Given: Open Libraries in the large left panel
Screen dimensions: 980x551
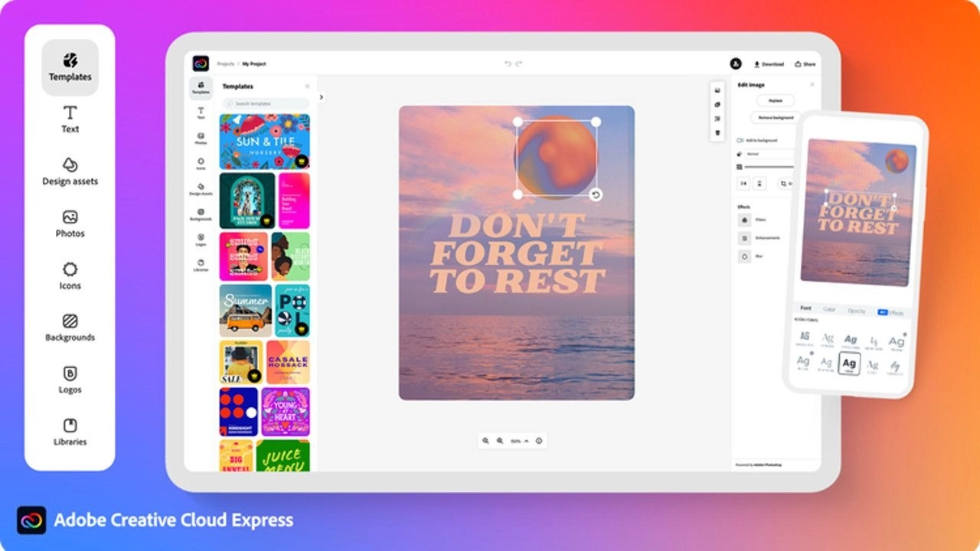Looking at the screenshot, I should click(70, 432).
